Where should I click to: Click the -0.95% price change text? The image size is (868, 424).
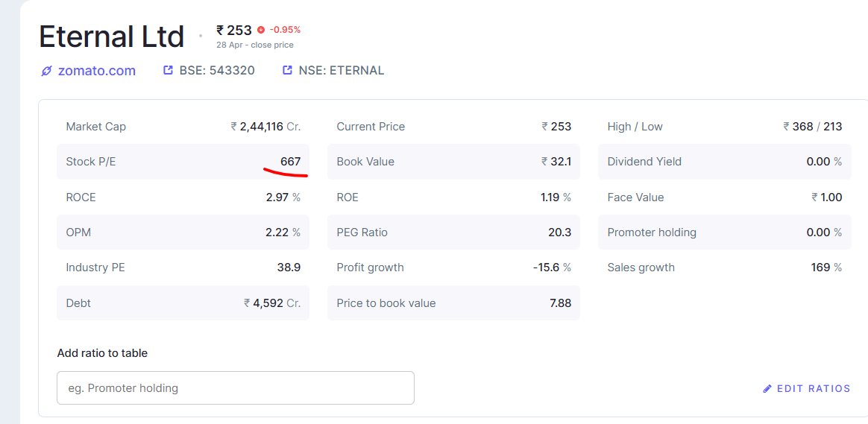pyautogui.click(x=285, y=30)
